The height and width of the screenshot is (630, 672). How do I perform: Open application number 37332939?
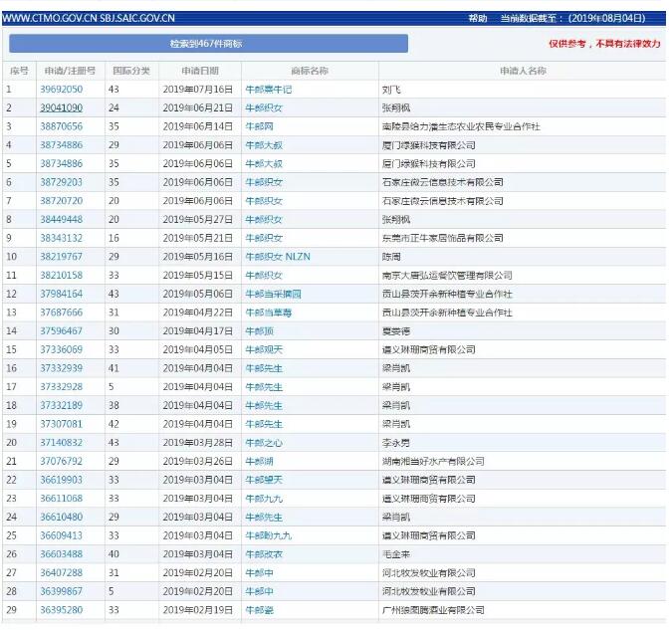click(x=62, y=368)
